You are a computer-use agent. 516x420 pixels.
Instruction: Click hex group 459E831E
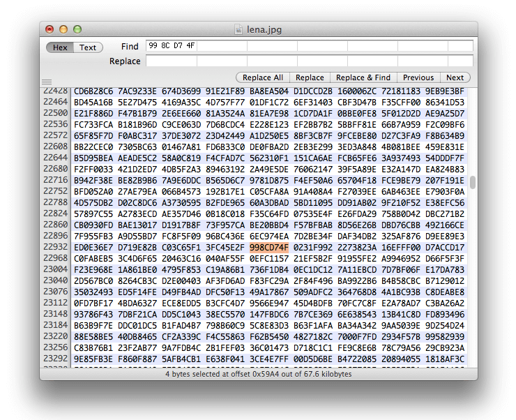click(x=445, y=147)
